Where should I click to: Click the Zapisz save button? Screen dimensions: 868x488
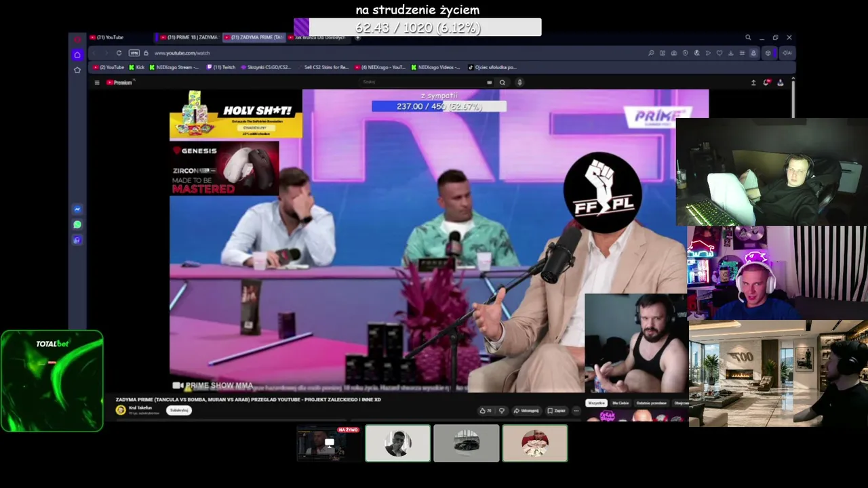(557, 411)
